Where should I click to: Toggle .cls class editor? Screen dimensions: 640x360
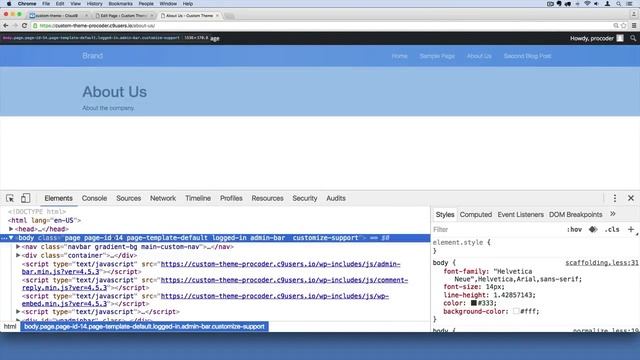(x=612, y=229)
